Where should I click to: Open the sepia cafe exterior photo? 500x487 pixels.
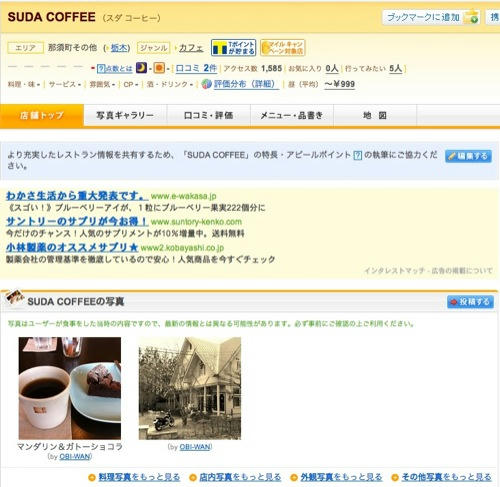pos(190,388)
